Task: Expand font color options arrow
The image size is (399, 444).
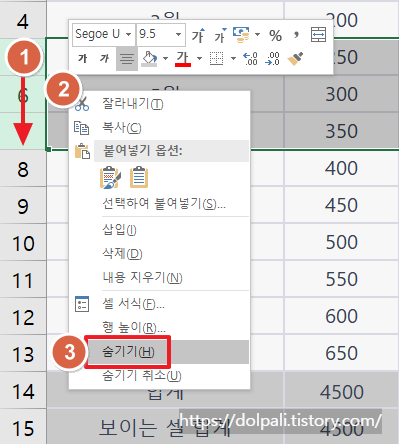Action: coord(199,59)
